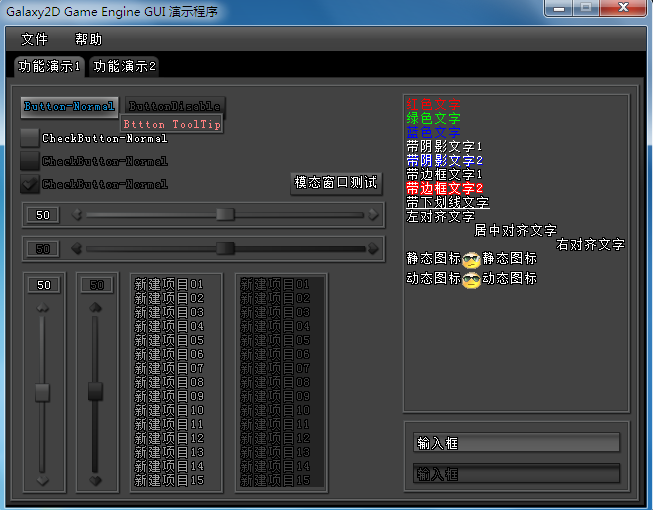Click down arrow of leftmost vertical slider
Image resolution: width=653 pixels, height=510 pixels.
pyautogui.click(x=42, y=481)
